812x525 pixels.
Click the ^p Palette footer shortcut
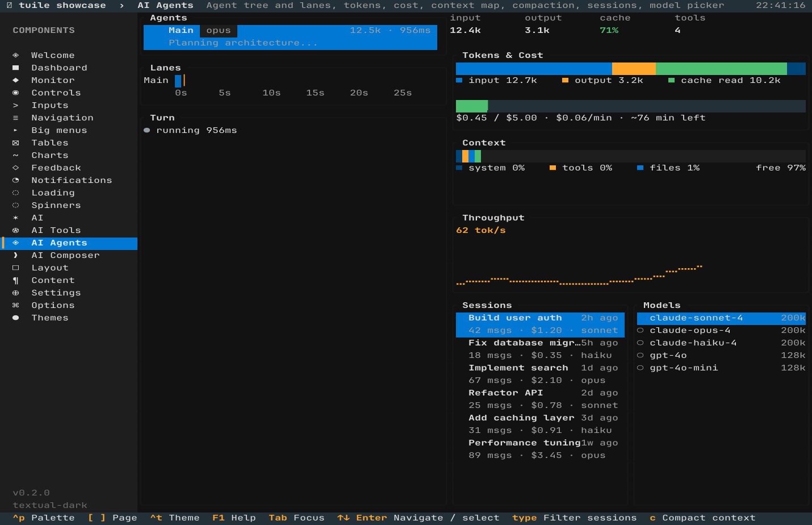[44, 518]
